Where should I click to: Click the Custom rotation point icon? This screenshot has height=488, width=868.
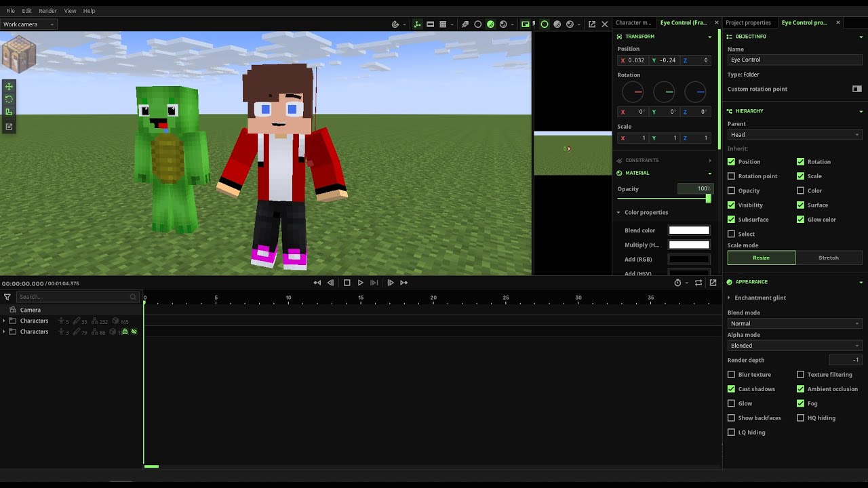856,89
